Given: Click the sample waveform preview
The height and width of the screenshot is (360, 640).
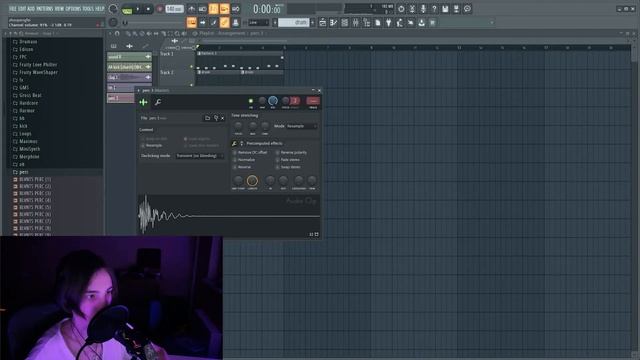Looking at the screenshot, I should pos(229,216).
